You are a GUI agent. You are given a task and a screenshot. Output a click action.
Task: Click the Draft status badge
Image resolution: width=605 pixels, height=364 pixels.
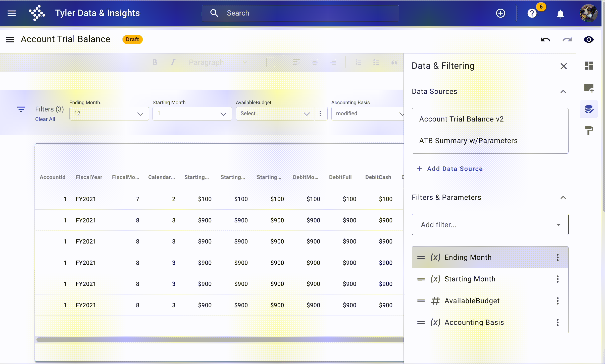[x=132, y=39]
